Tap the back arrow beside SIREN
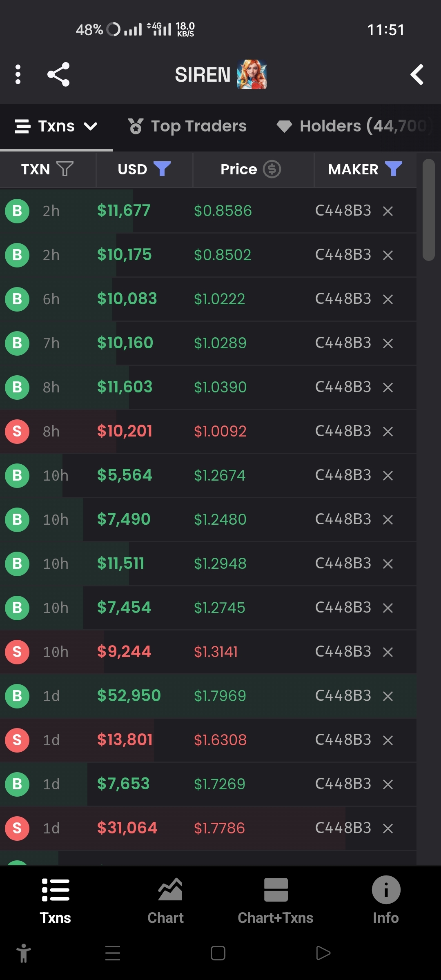This screenshot has height=980, width=441. tap(417, 75)
